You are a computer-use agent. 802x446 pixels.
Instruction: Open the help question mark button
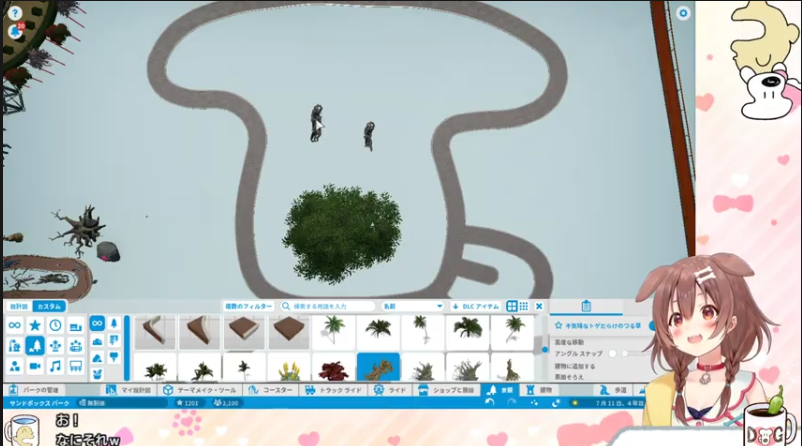[14, 13]
